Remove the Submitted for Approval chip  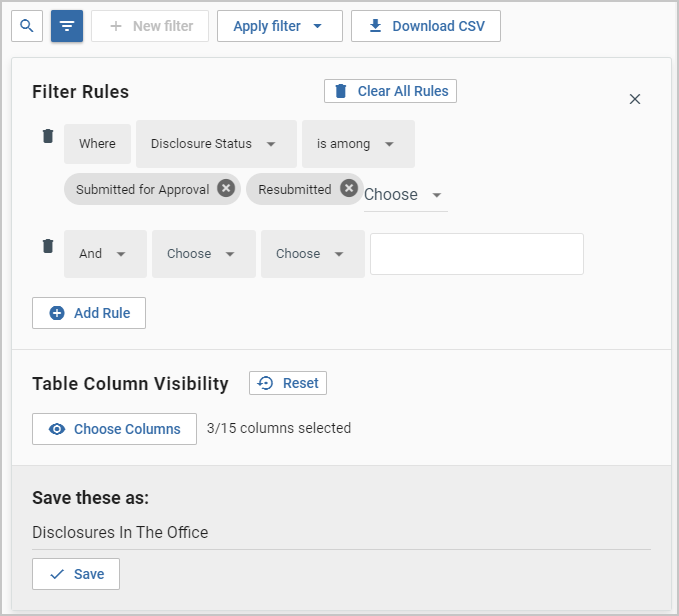click(x=226, y=189)
